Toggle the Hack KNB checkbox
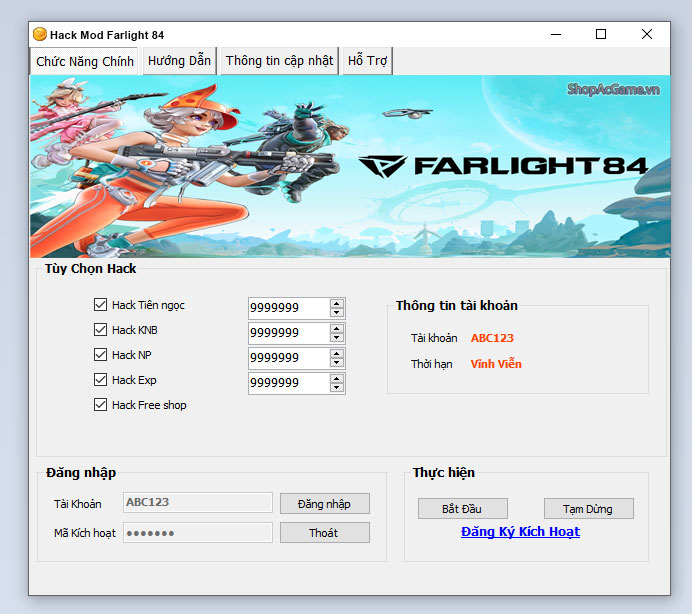Viewport: 693px width, 616px height. tap(100, 330)
